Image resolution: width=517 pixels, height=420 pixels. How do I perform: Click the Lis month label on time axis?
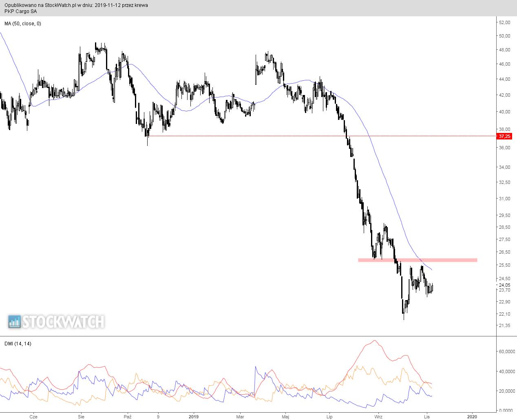coord(427,417)
